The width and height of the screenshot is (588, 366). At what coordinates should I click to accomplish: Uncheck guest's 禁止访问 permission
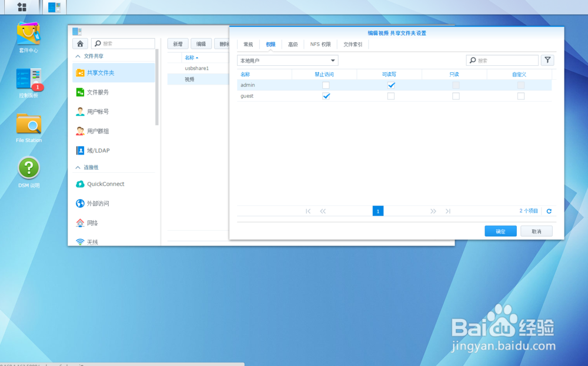(326, 96)
